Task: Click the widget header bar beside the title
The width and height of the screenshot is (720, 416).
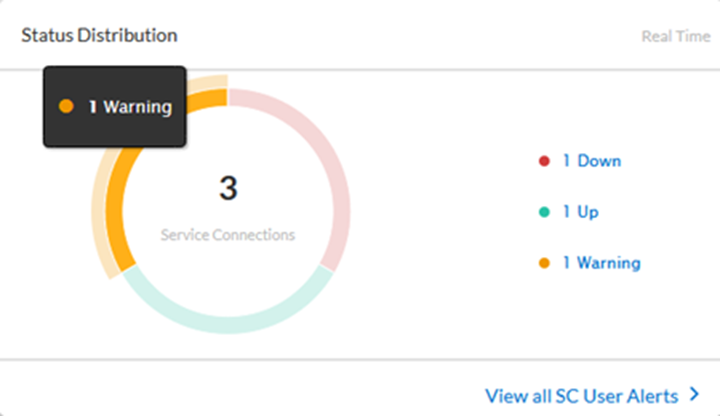Action: [x=400, y=35]
